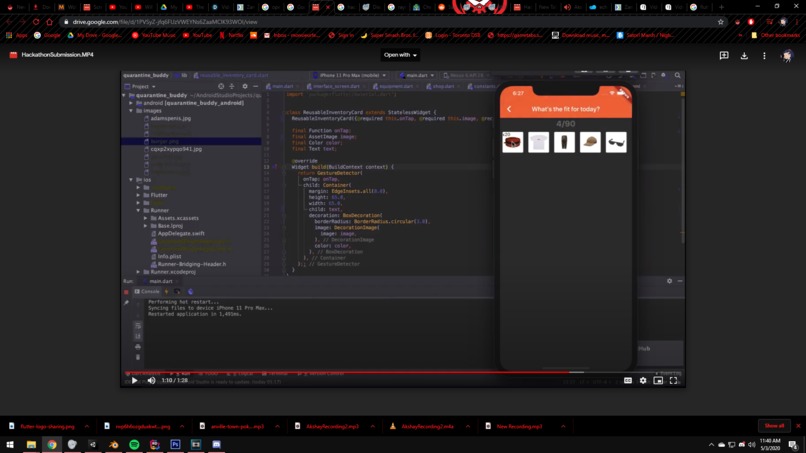Toggle miniplayer mode on the video
Viewport: 806px width, 453px height.
tap(658, 380)
